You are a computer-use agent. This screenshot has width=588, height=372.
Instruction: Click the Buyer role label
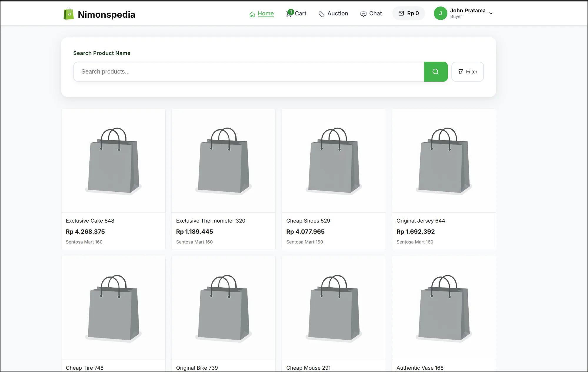click(456, 17)
